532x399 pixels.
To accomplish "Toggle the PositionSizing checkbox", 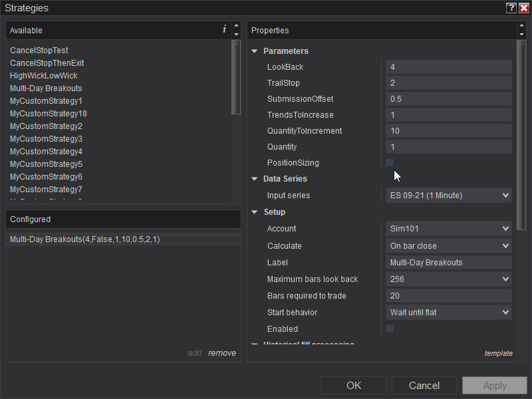I will (390, 162).
